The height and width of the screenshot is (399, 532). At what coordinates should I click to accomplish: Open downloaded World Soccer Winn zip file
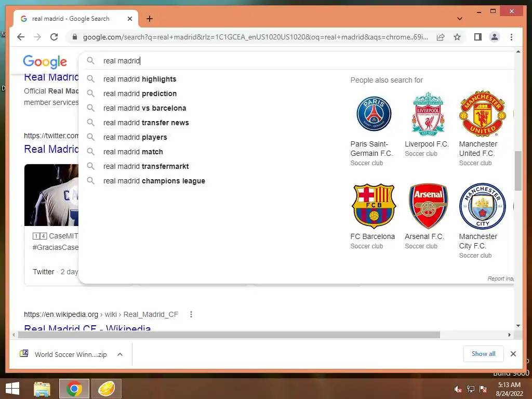pos(63,354)
